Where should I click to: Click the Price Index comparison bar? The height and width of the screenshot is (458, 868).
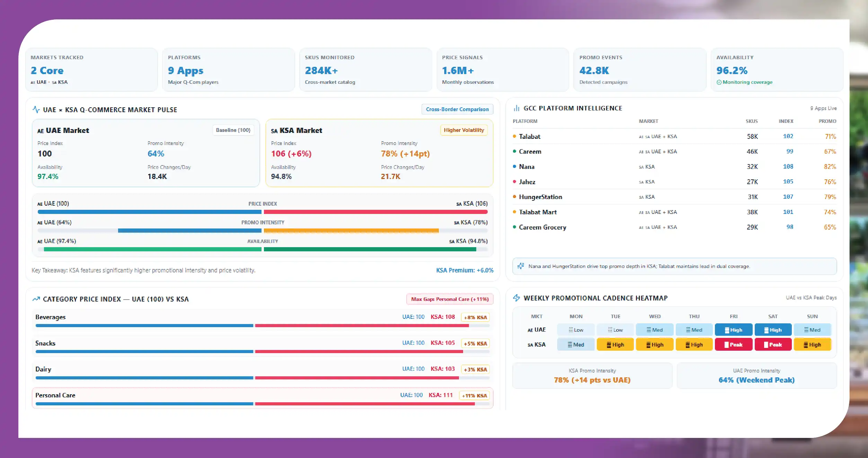(x=263, y=212)
